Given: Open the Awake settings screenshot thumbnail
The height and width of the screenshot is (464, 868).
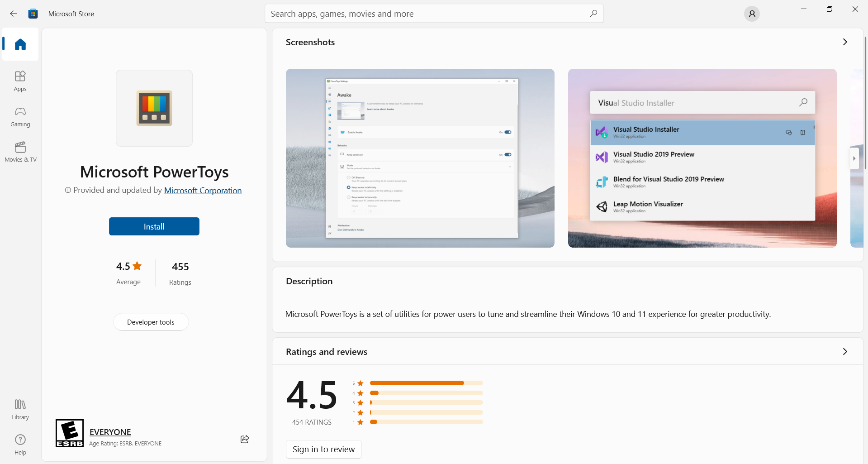Looking at the screenshot, I should pos(420,158).
